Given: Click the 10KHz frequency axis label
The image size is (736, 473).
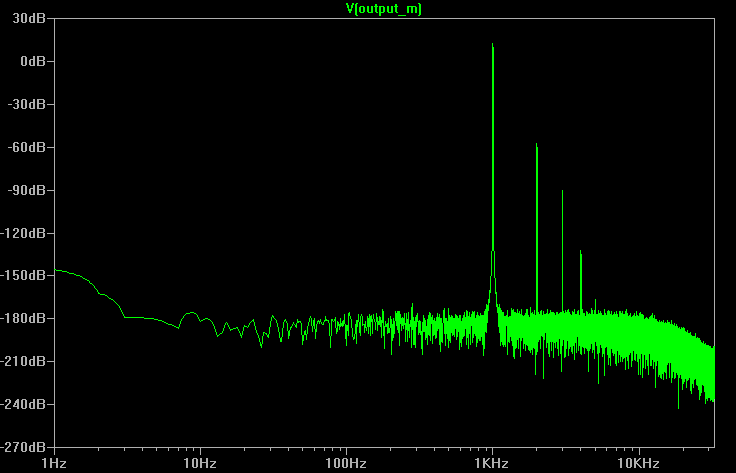Looking at the screenshot, I should 638,464.
